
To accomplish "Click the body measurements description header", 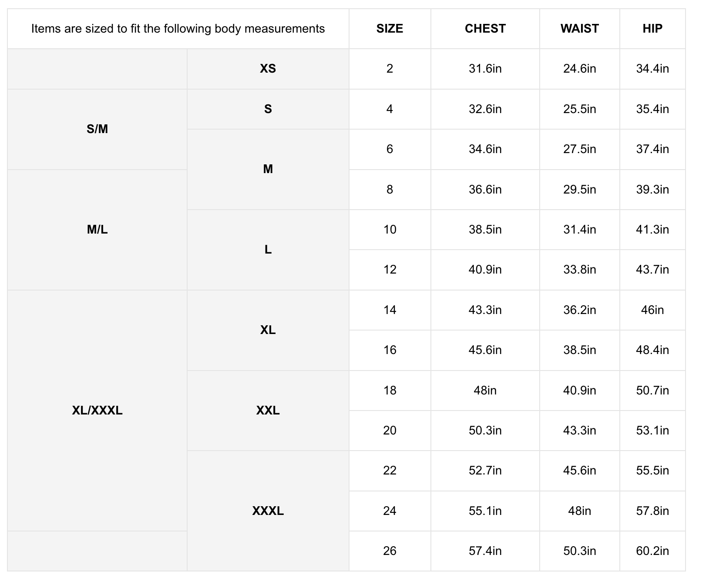I will (178, 29).
